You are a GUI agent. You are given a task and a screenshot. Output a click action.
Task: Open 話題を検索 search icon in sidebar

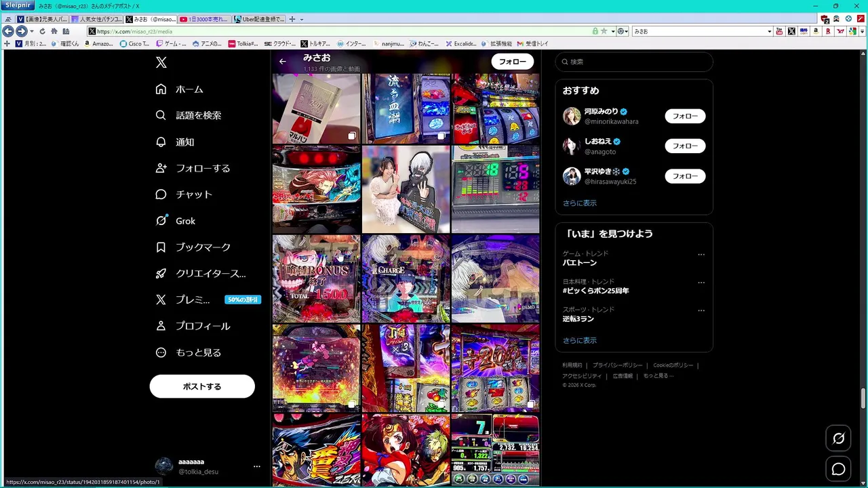coord(161,115)
